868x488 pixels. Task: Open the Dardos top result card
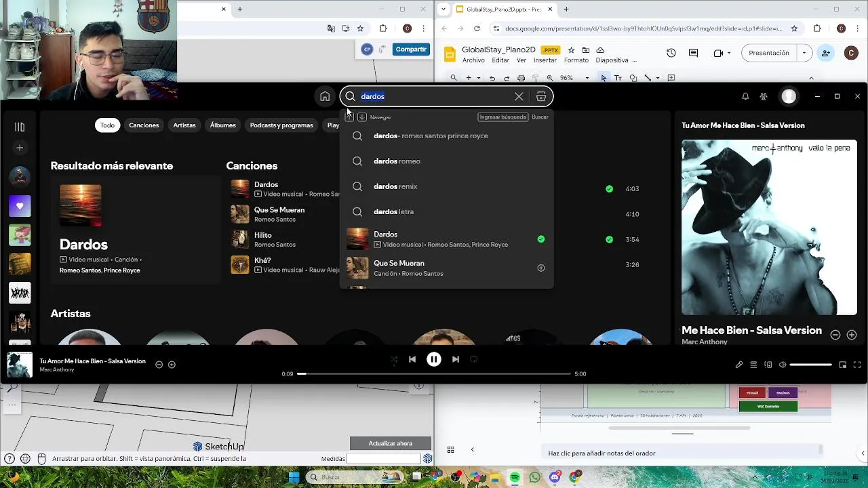(135, 230)
